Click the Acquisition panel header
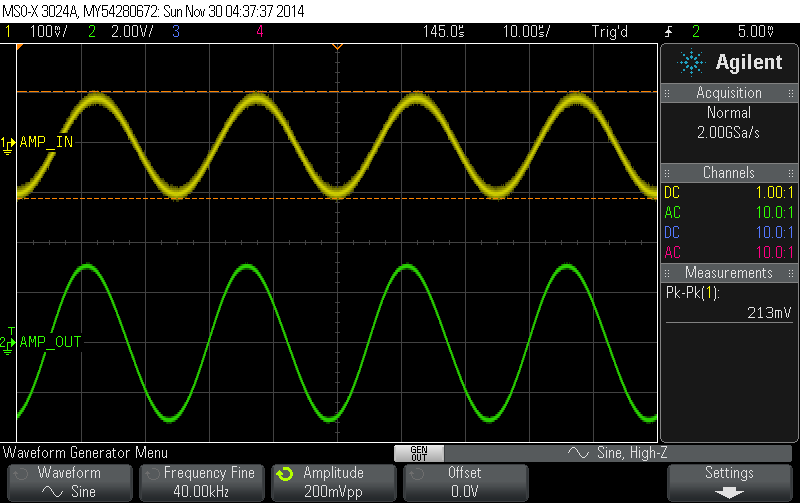 pos(729,93)
